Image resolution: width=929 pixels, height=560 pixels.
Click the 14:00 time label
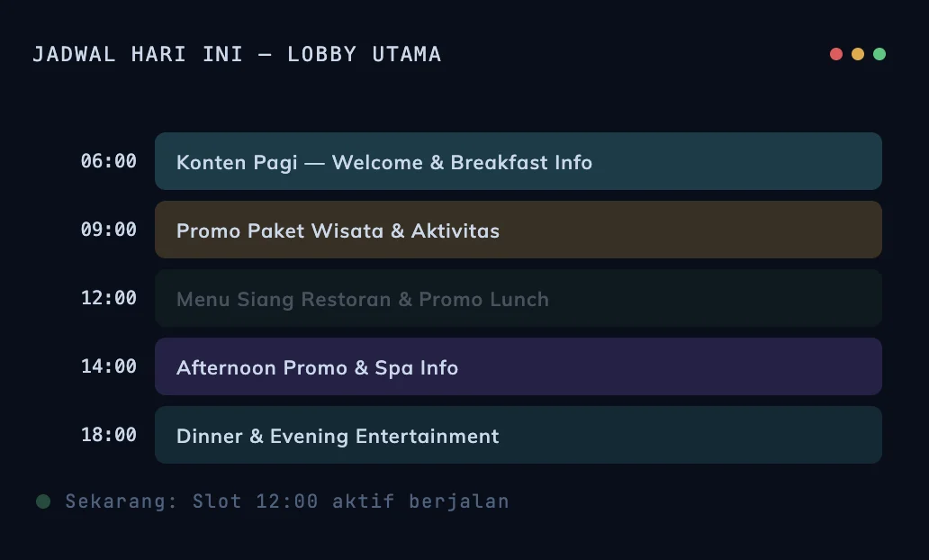tap(109, 367)
